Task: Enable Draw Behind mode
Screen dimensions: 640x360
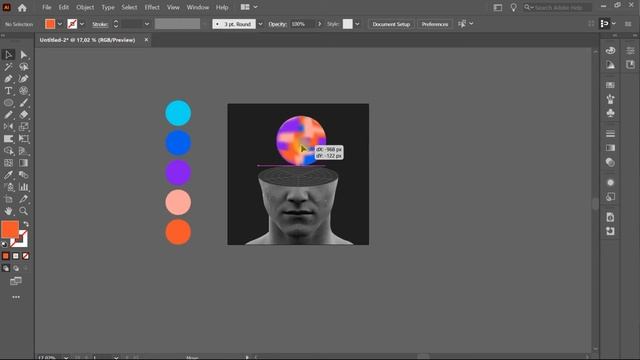Action: pyautogui.click(x=16, y=268)
